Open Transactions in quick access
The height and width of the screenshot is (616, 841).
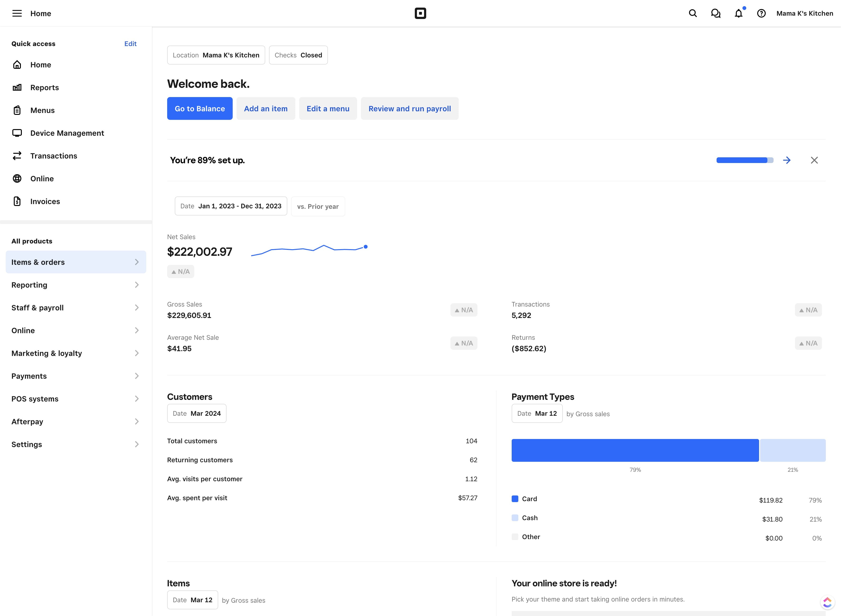[x=53, y=156]
